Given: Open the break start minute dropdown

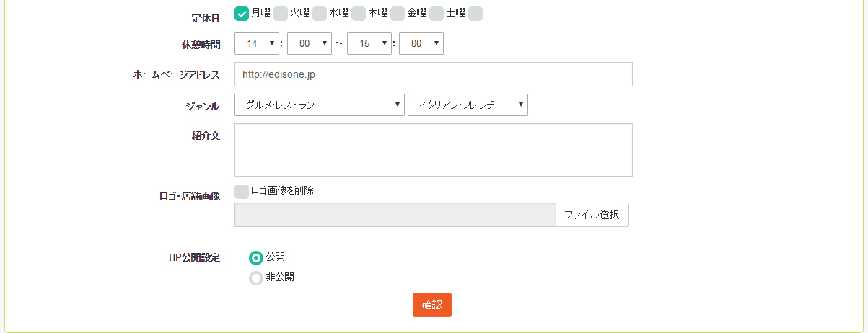Looking at the screenshot, I should point(310,43).
